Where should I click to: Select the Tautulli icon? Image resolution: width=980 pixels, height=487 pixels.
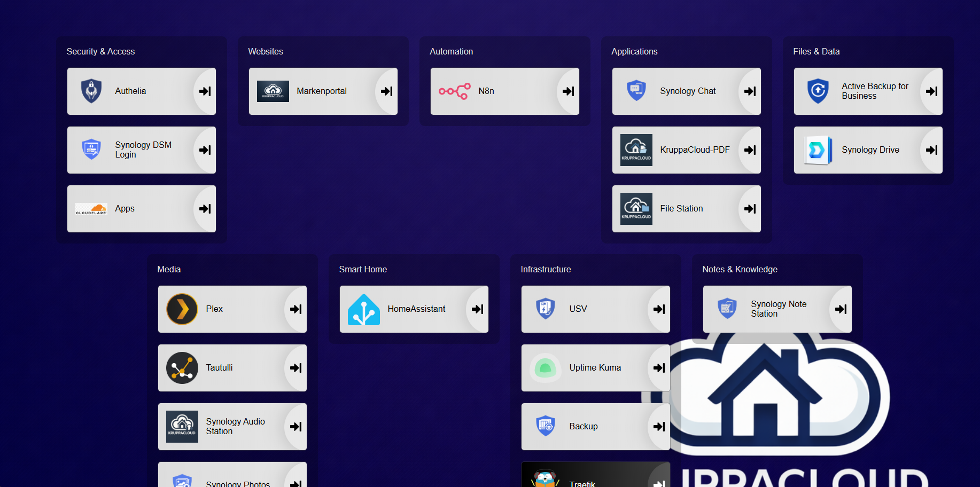[x=182, y=367]
